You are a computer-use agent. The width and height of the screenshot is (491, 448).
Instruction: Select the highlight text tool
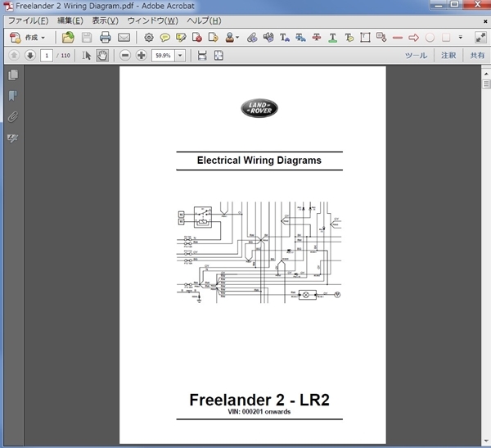(181, 38)
